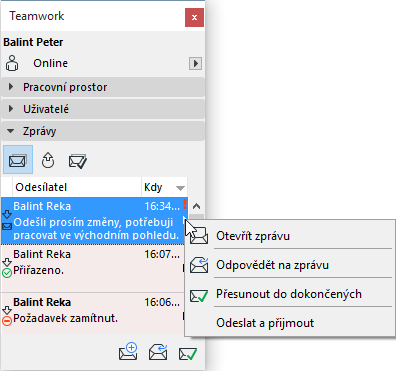Click the message list scroll up arrow

[x=196, y=206]
